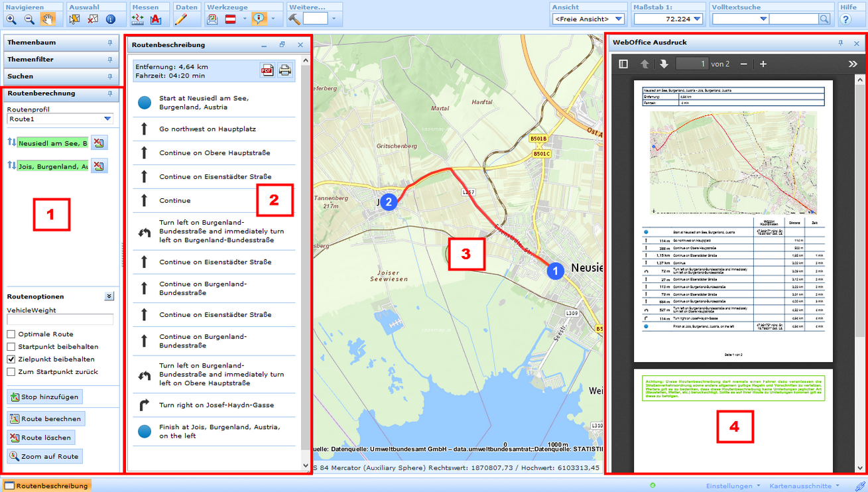Expand the Routenoptionen section chevron
Screen dimensions: 868x492
coord(109,296)
